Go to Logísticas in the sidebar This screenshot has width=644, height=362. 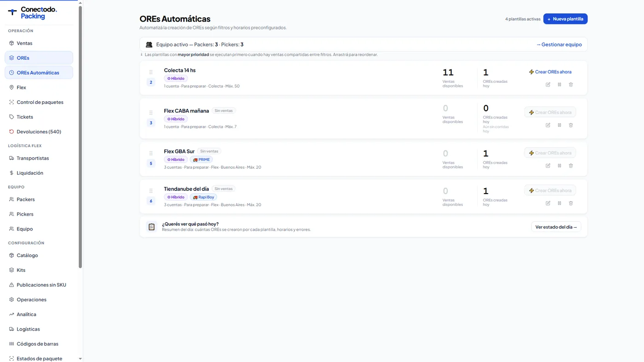39,329
